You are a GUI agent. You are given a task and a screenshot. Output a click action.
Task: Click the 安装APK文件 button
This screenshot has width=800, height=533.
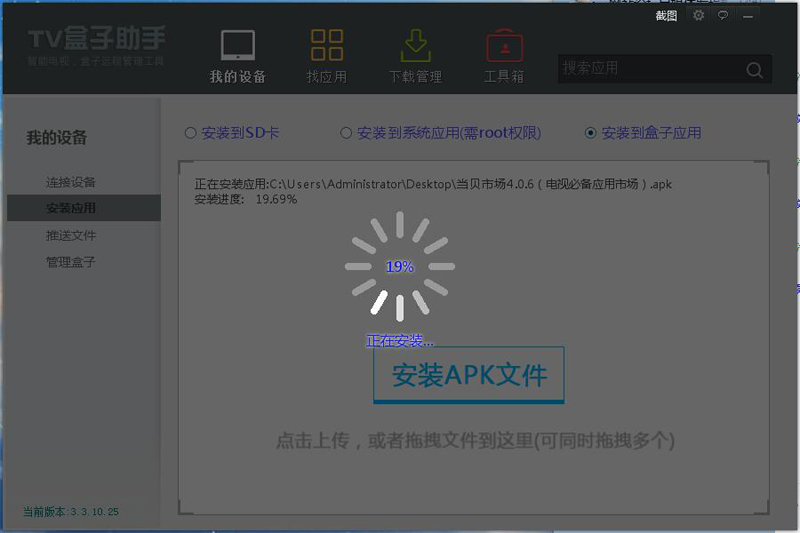click(469, 375)
